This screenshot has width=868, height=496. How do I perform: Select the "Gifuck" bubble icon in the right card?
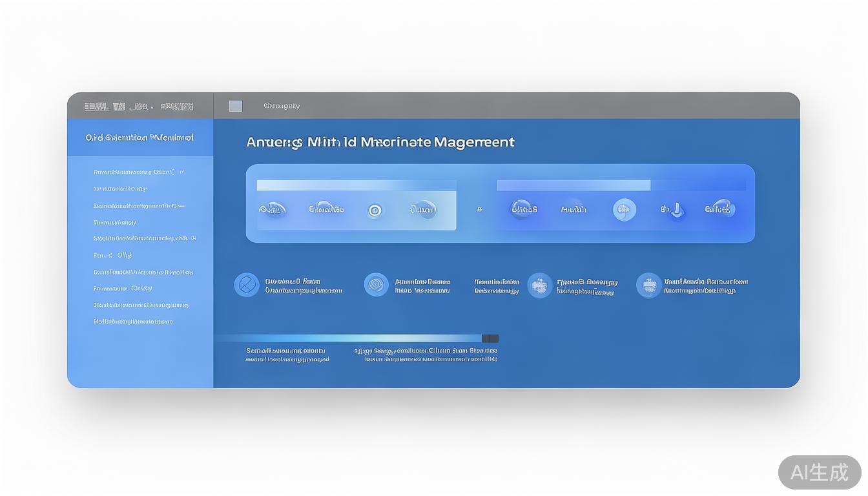click(719, 209)
